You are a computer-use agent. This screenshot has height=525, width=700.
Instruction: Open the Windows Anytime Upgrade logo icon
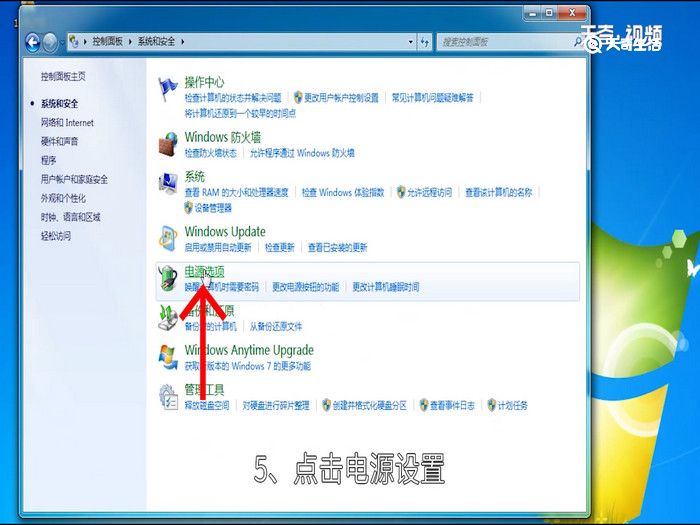[168, 357]
